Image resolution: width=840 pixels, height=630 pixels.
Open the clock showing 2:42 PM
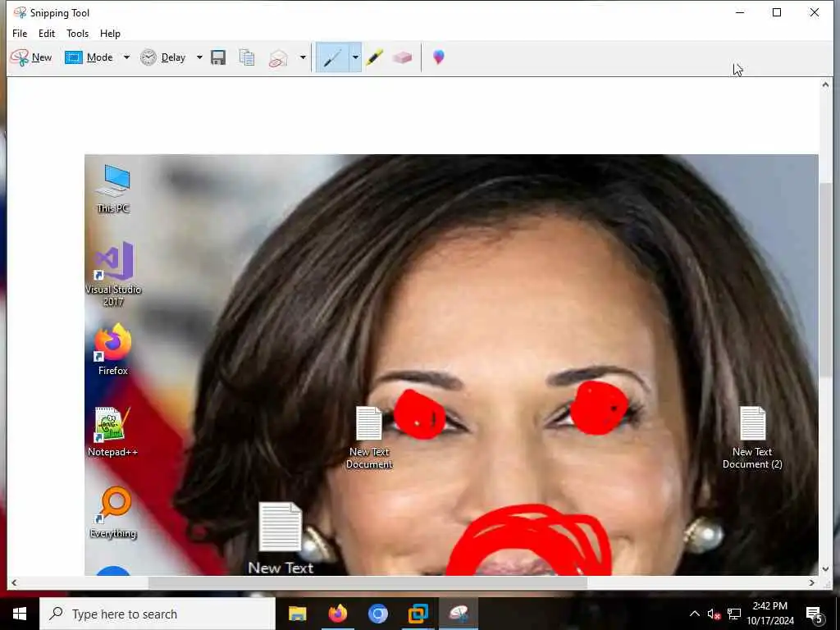click(x=769, y=614)
